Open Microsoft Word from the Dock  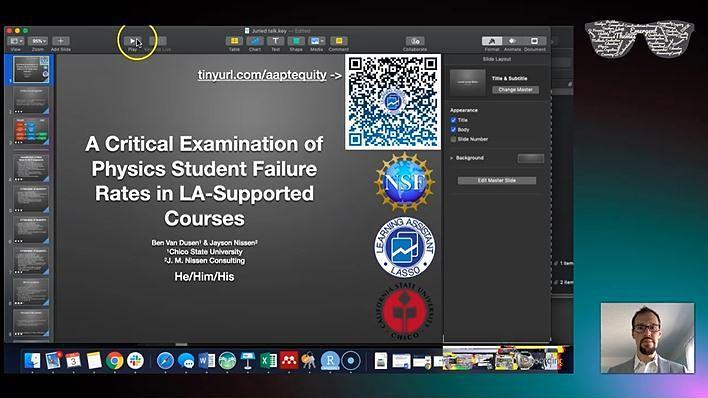point(206,361)
